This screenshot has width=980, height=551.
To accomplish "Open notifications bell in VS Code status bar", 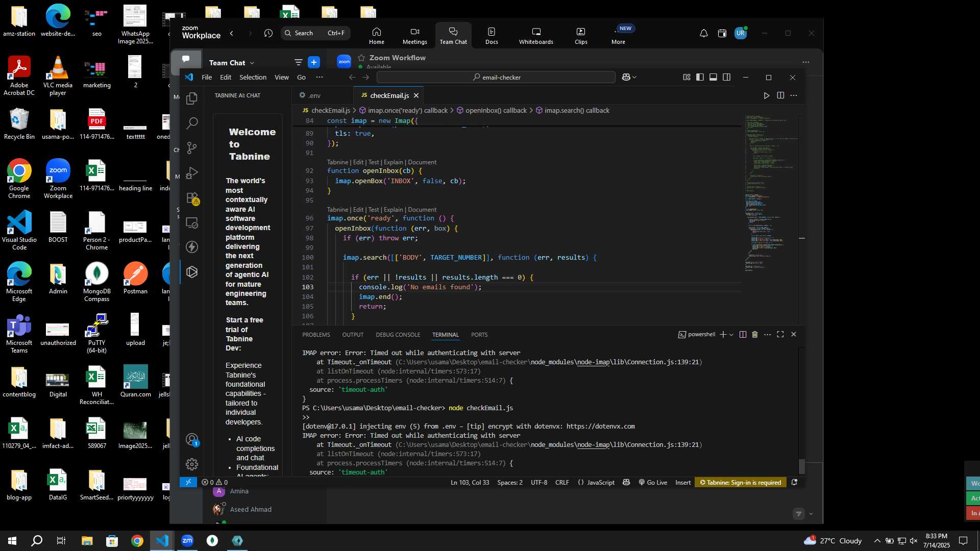I will tap(794, 482).
